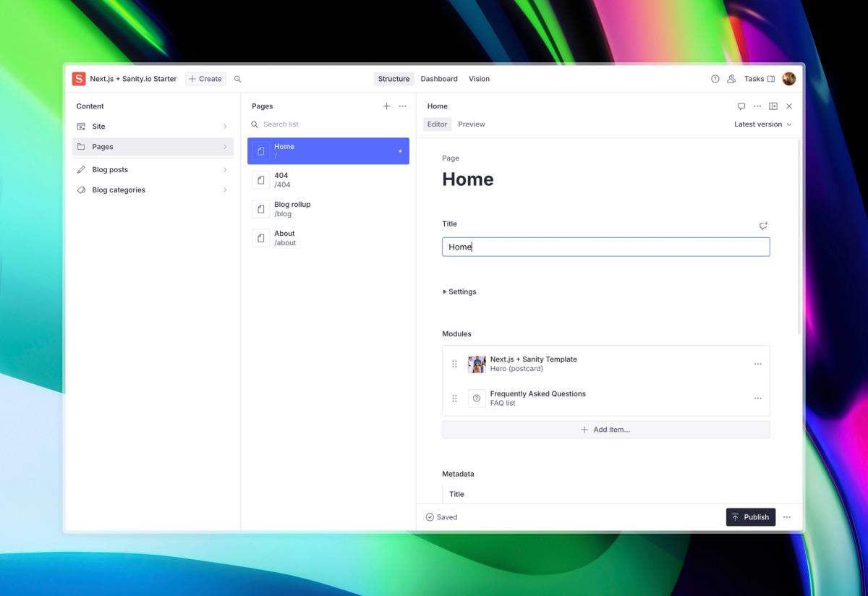This screenshot has height=596, width=868.
Task: Switch to the Dashboard tab
Action: click(439, 79)
